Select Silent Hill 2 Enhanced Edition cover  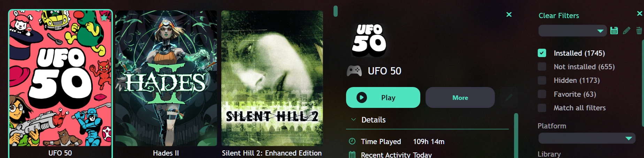[x=272, y=78]
